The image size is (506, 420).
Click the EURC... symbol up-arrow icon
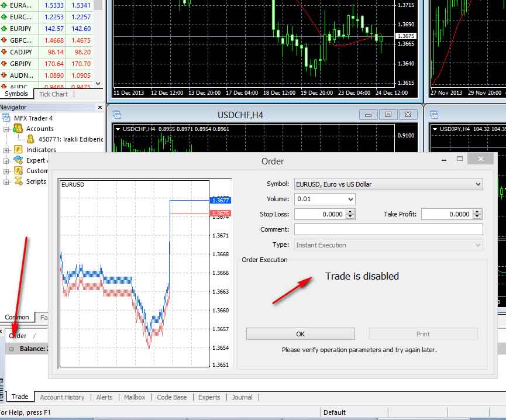(x=4, y=17)
